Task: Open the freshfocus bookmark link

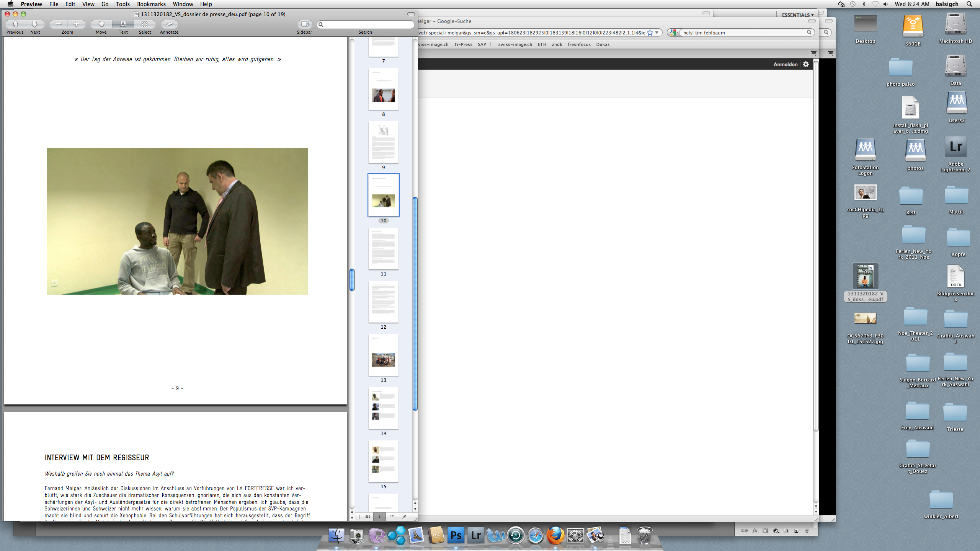Action: coord(579,44)
